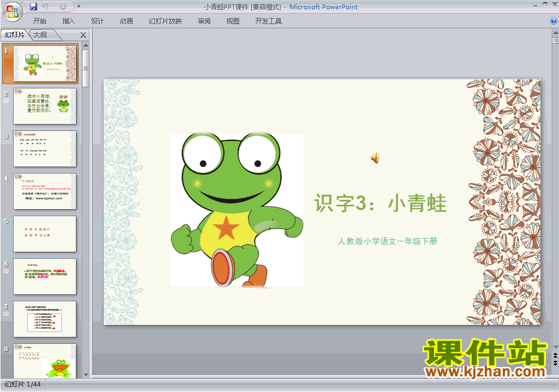The width and height of the screenshot is (559, 392).
Task: Click thumbnail pane scroll-up arrow
Action: [x=86, y=45]
